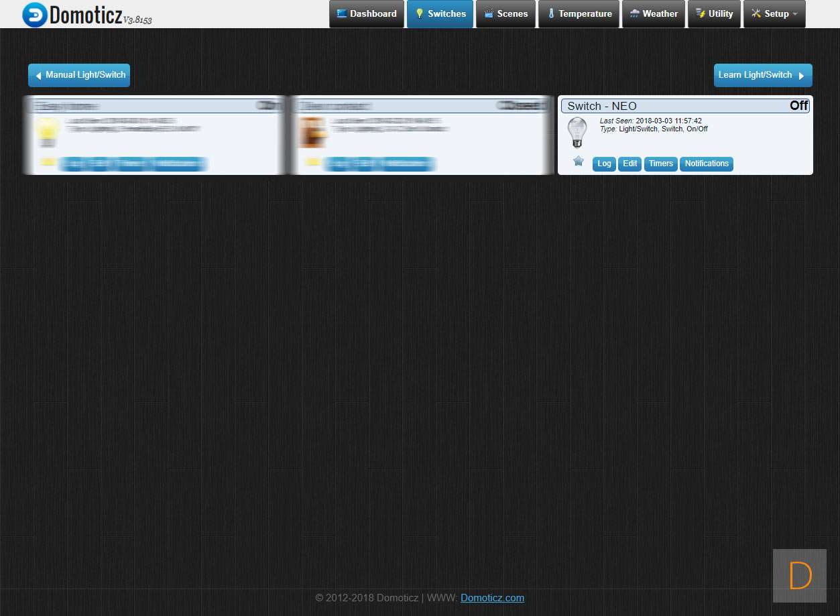Image resolution: width=840 pixels, height=616 pixels.
Task: Click the favorite star on Switch - NEO
Action: [578, 162]
